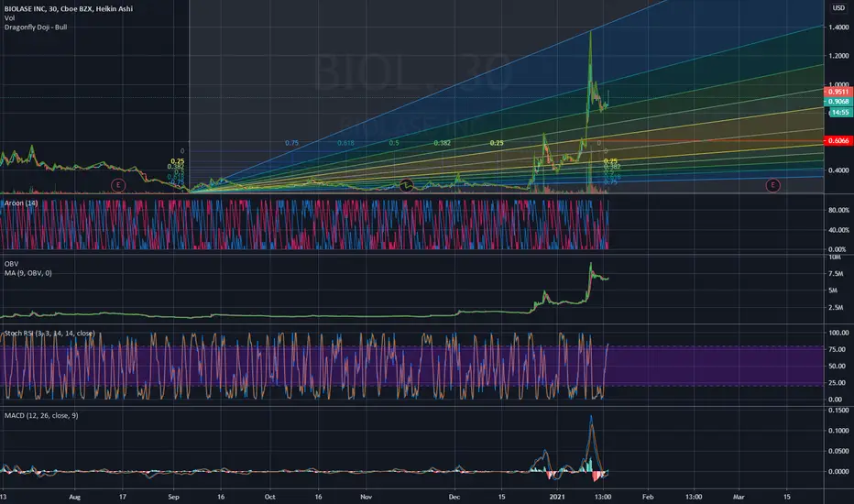
Task: Click 40.00% on the Aroon scale
Action: (x=838, y=230)
